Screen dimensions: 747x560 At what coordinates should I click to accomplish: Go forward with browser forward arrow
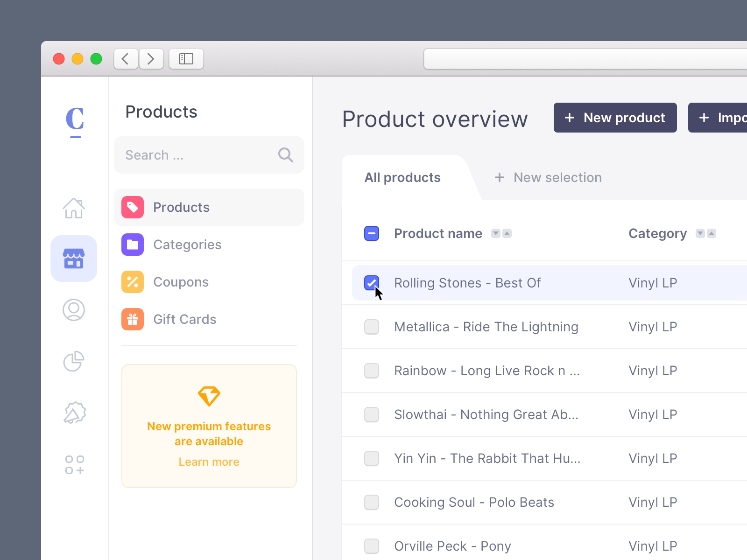point(151,59)
